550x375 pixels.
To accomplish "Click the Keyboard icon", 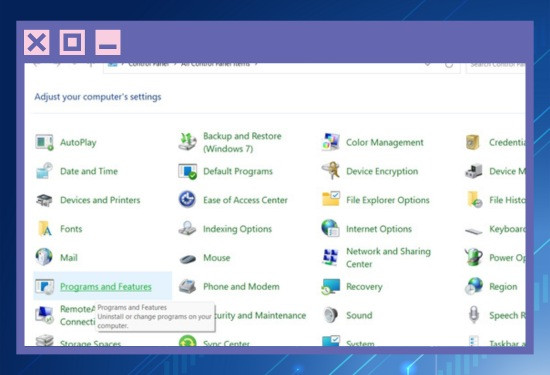I will coord(474,231).
